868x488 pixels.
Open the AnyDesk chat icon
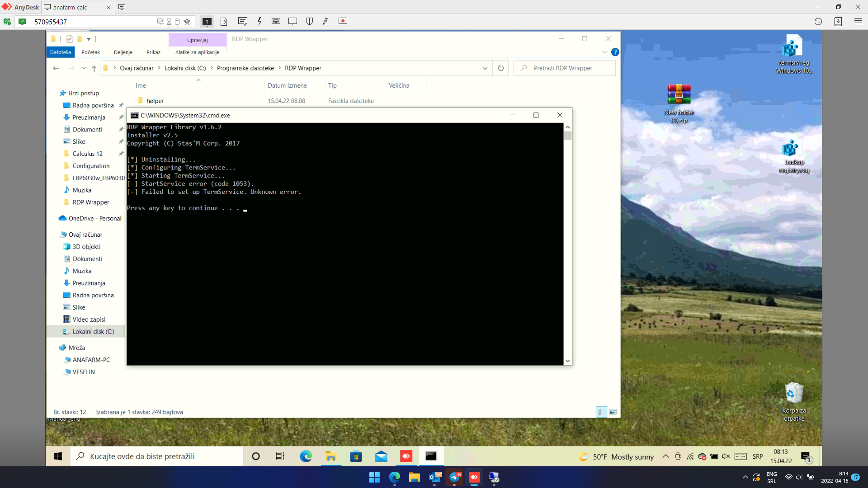[243, 21]
